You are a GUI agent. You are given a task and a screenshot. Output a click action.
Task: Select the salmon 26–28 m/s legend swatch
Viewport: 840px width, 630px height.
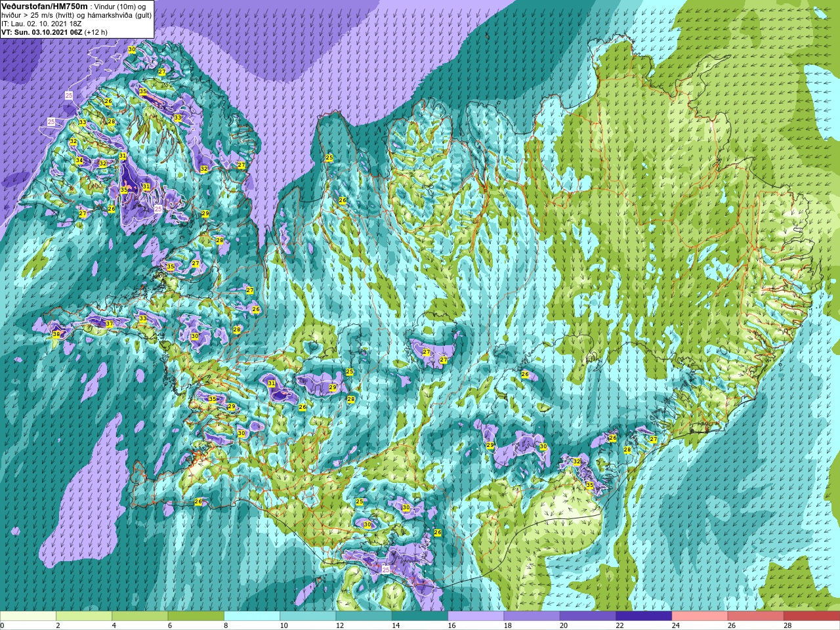pos(756,616)
